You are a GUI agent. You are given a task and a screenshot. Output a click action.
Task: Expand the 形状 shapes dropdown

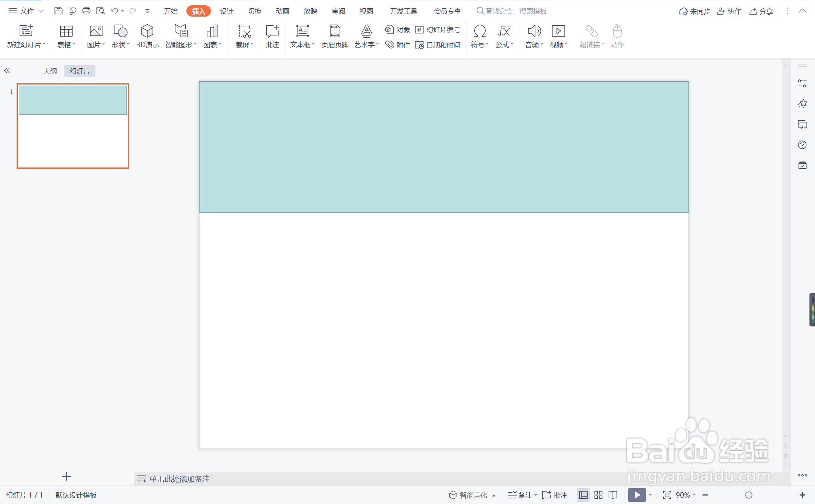click(120, 45)
